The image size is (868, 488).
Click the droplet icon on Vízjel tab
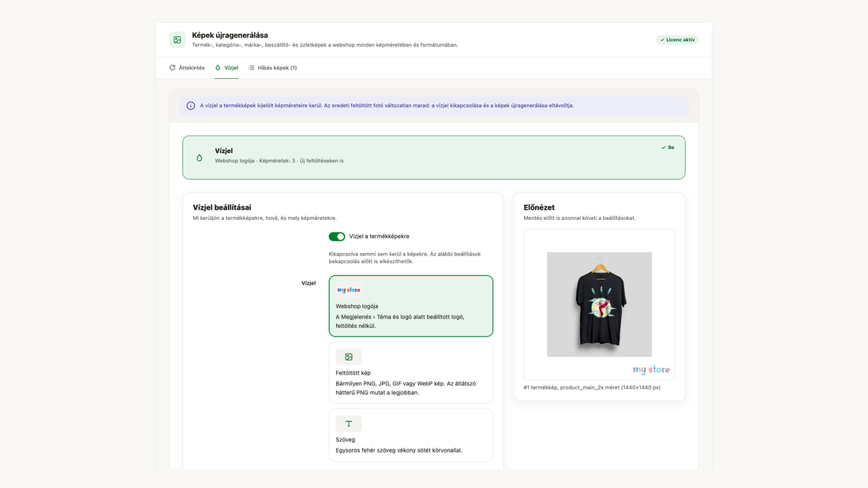218,68
